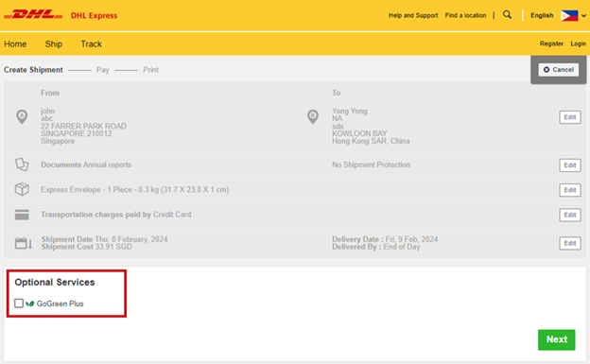Open the Track menu
Screen dimensions: 590x364
[92, 44]
